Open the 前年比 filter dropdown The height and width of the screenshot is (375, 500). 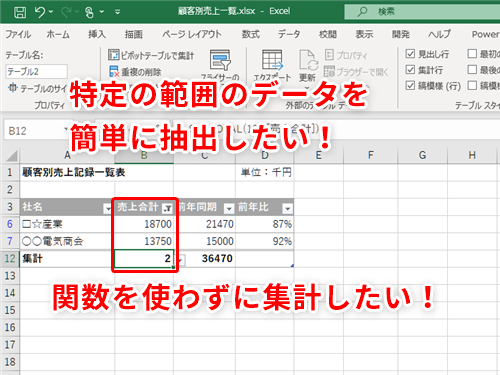287,209
